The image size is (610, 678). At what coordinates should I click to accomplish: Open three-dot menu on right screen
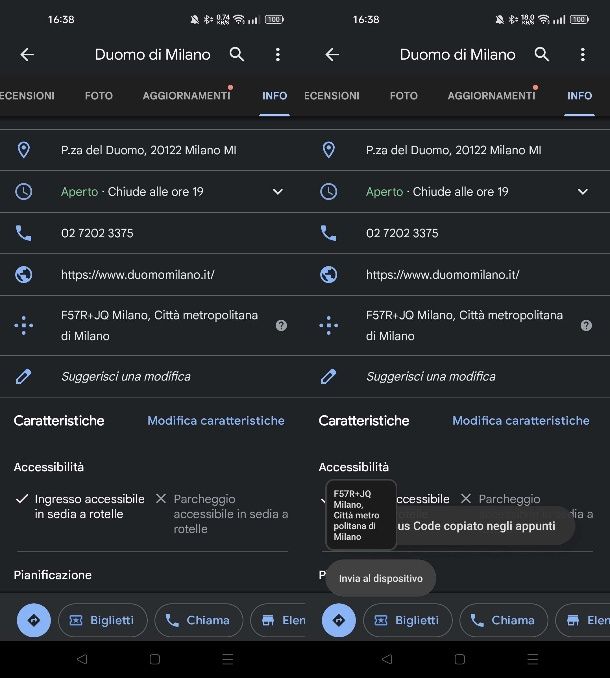583,54
